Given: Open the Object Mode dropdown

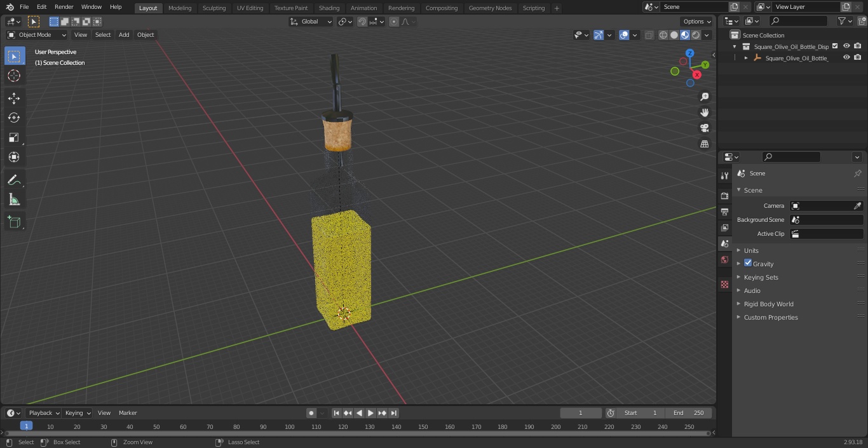Looking at the screenshot, I should click(37, 35).
